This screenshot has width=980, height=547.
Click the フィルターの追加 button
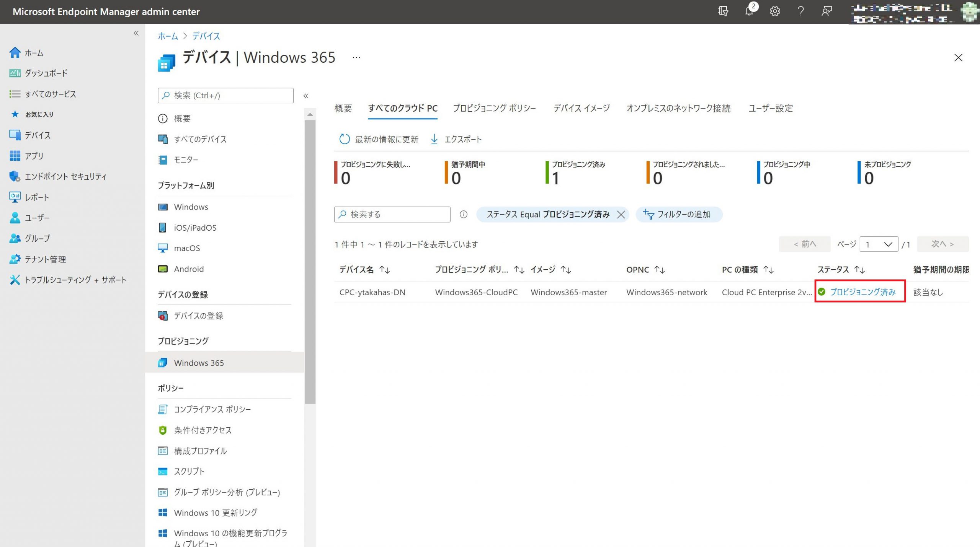point(679,215)
